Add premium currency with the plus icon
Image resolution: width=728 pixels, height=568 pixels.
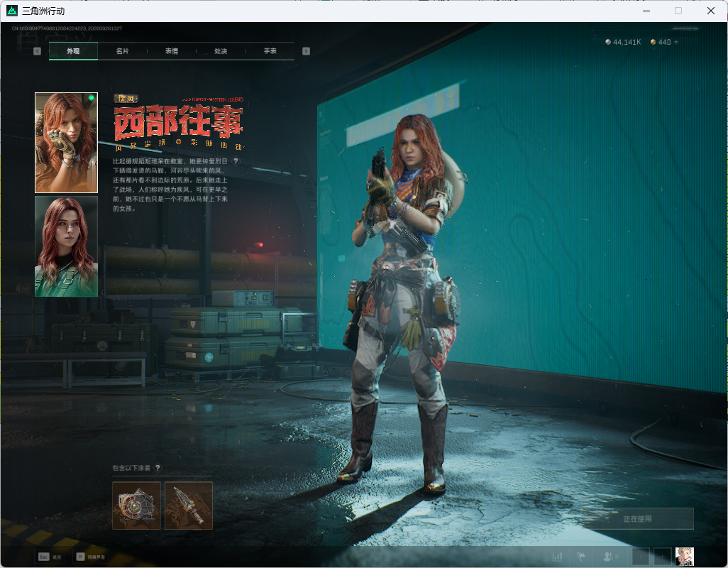(x=676, y=42)
